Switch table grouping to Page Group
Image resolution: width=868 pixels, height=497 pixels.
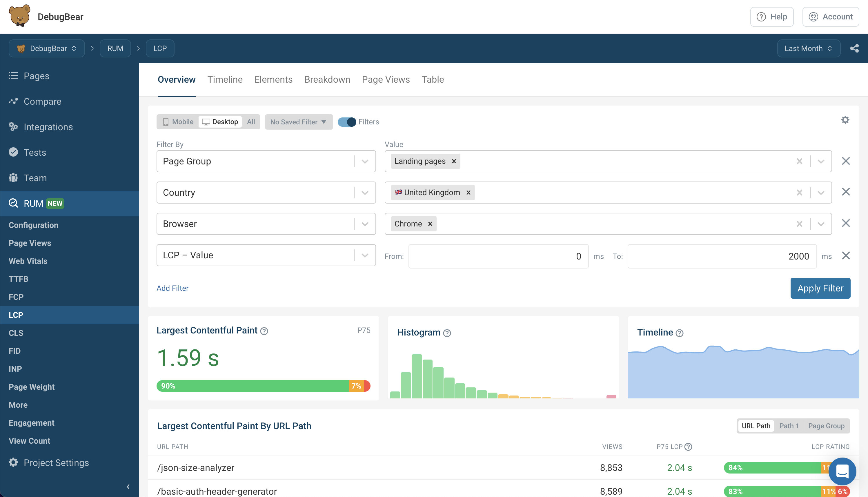click(x=826, y=426)
